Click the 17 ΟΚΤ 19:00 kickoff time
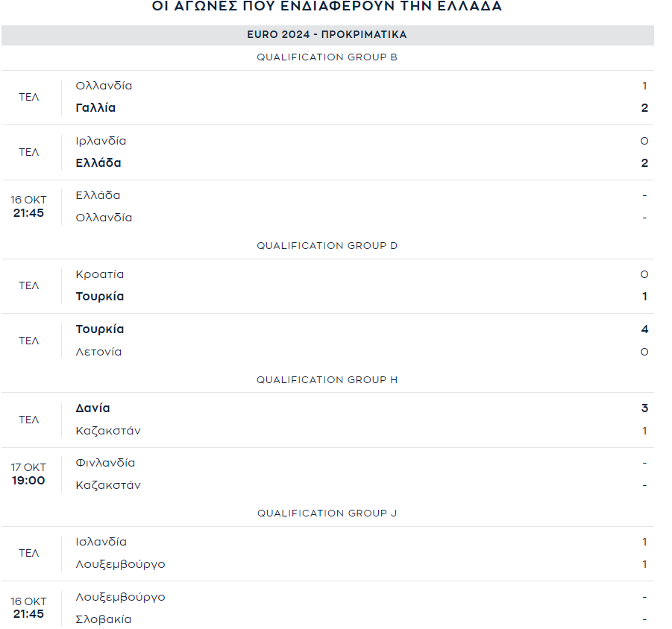This screenshot has width=672, height=629. coord(28,474)
